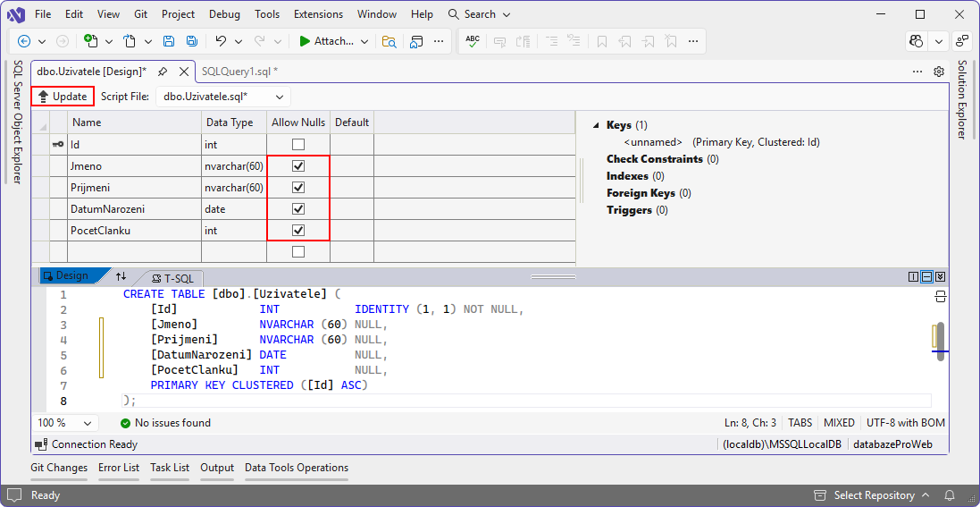The width and height of the screenshot is (980, 507).
Task: Click the UTF-8 with BOM encoding indicator
Action: tap(906, 422)
